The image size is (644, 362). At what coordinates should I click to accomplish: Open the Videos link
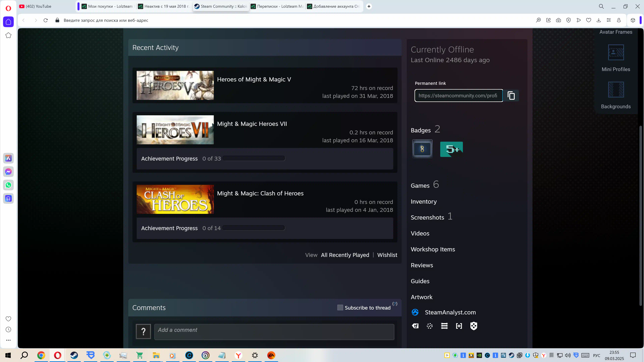tap(420, 233)
